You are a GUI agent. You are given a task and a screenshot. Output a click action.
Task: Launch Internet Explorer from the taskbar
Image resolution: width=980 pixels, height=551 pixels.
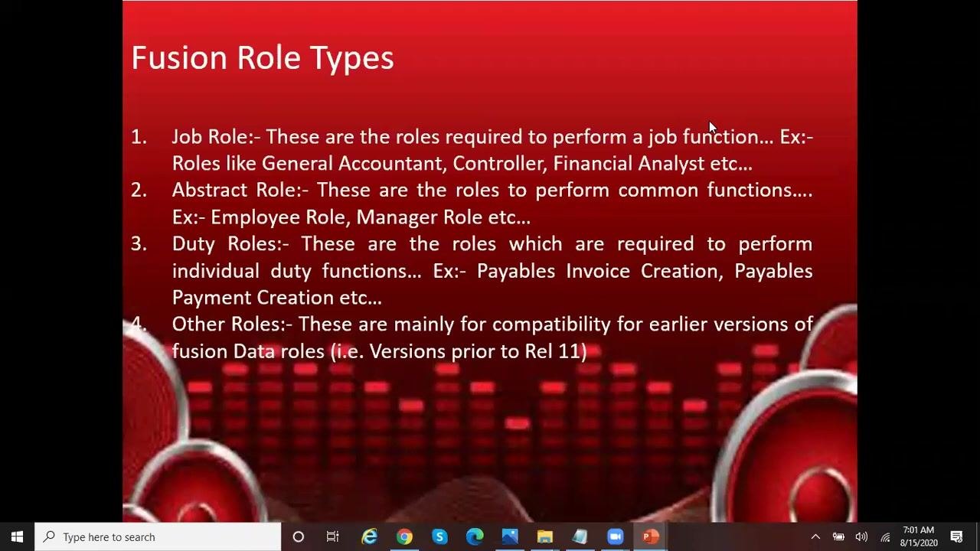[x=369, y=537]
